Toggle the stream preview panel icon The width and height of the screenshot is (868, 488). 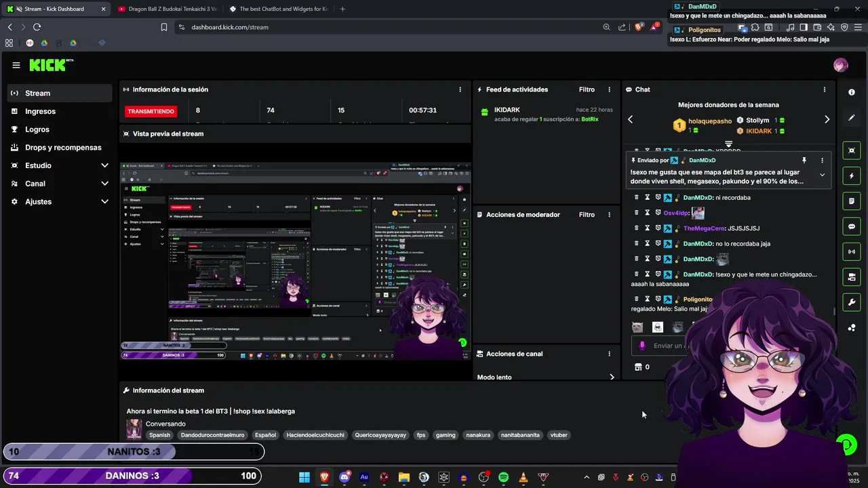tap(852, 150)
